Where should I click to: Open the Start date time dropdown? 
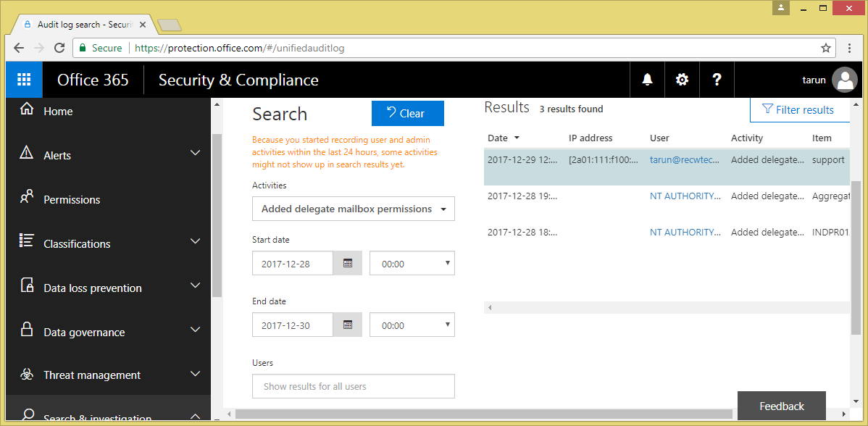412,263
